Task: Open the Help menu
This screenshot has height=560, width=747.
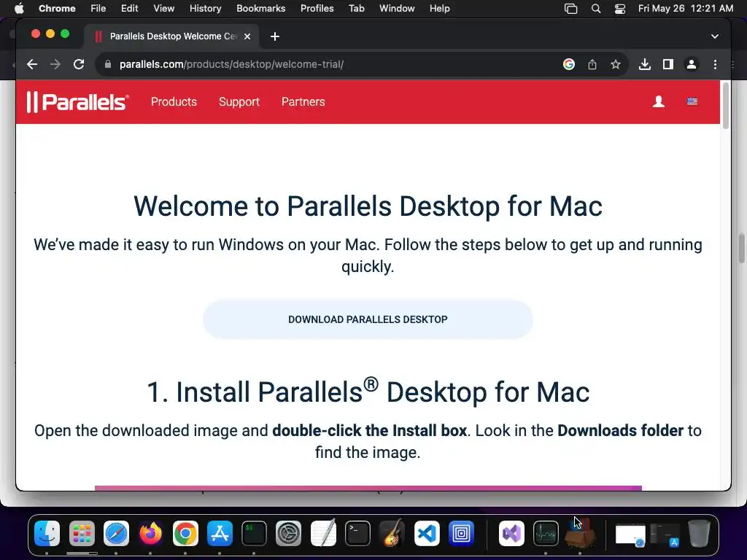Action: [439, 8]
